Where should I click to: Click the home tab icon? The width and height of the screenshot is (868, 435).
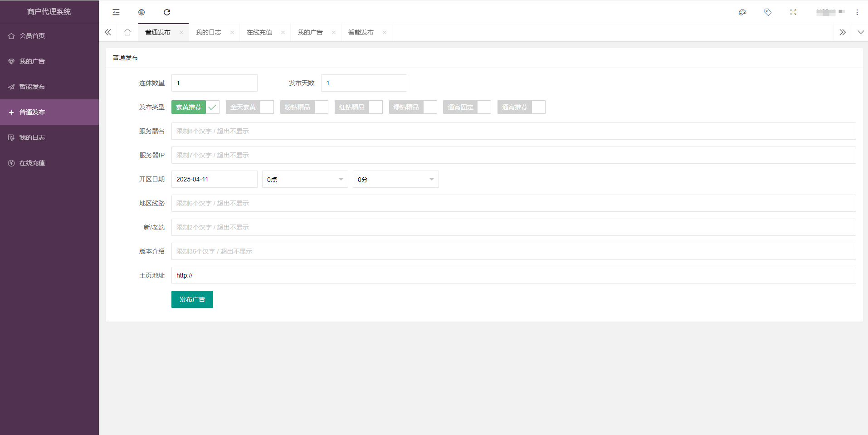click(x=127, y=32)
